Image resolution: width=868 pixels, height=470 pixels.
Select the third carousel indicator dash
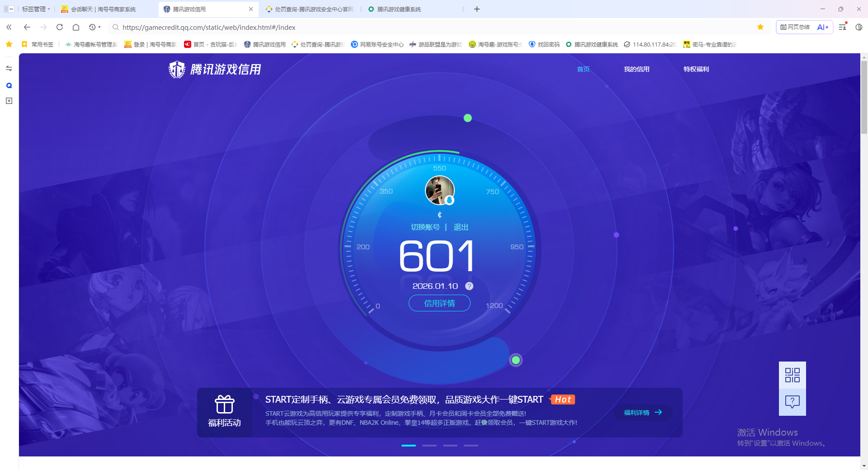pyautogui.click(x=450, y=446)
